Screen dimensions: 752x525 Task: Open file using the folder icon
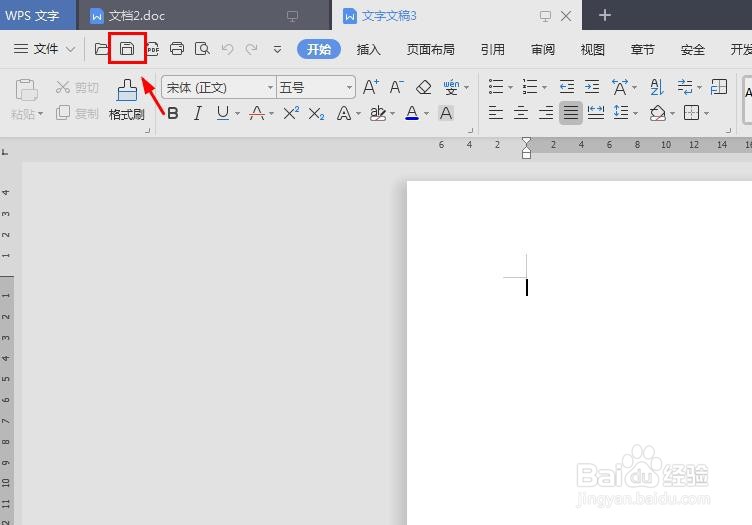[101, 48]
